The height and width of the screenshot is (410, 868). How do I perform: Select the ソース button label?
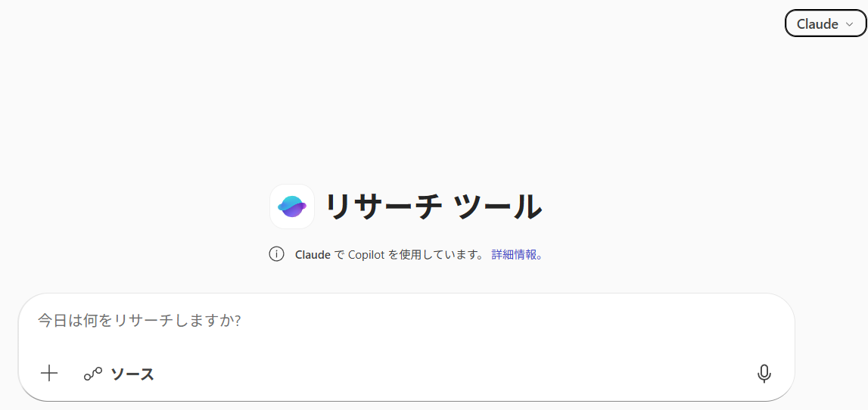click(132, 374)
